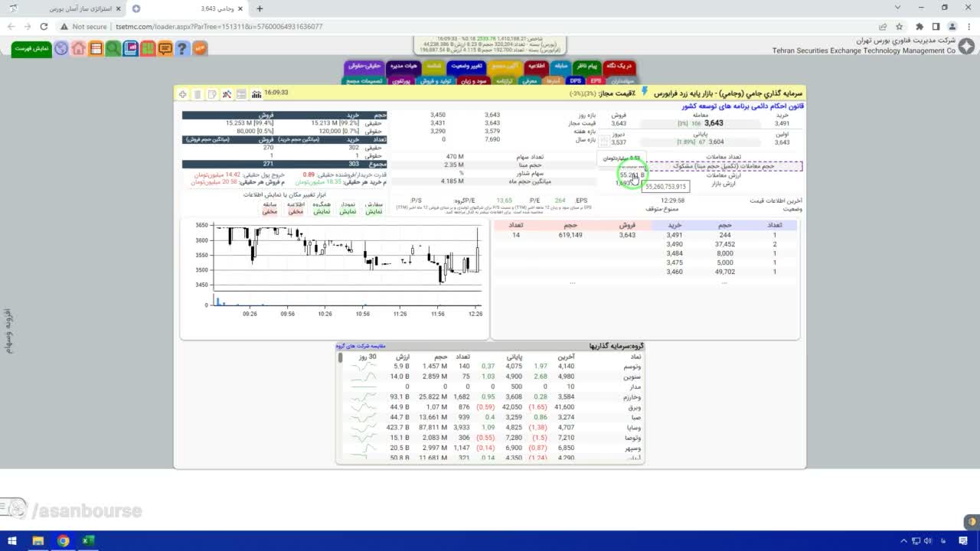980x551 pixels.
Task: Toggle همگروه display setting
Action: point(322,211)
